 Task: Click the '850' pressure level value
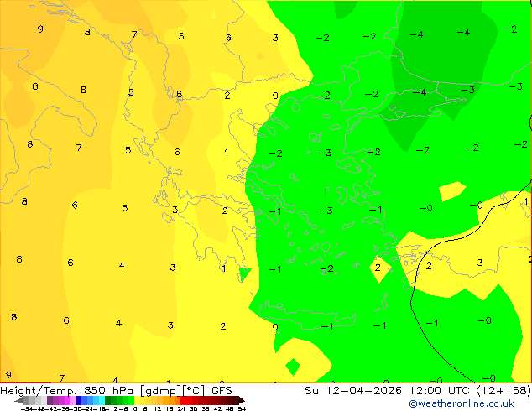pyautogui.click(x=95, y=391)
